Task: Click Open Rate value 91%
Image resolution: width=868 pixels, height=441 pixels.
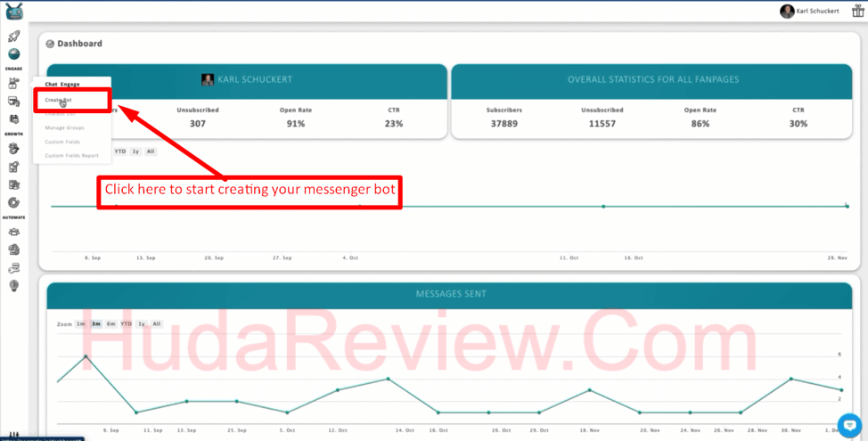Action: click(296, 124)
